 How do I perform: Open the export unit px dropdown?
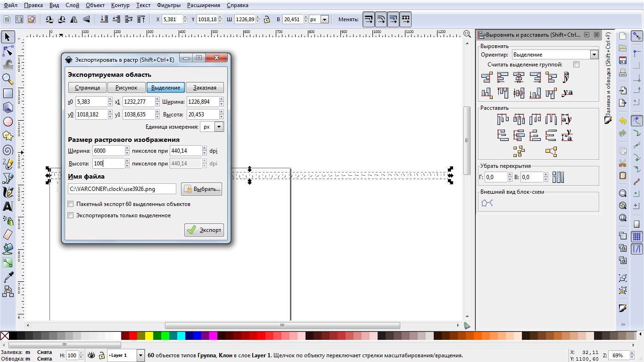(x=212, y=127)
